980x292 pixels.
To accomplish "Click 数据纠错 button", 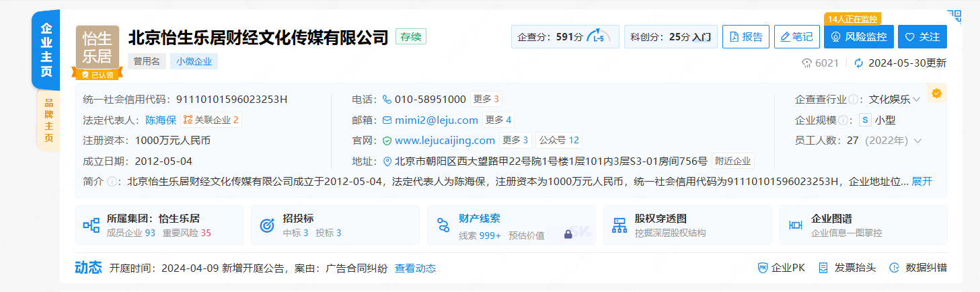I will click(918, 268).
